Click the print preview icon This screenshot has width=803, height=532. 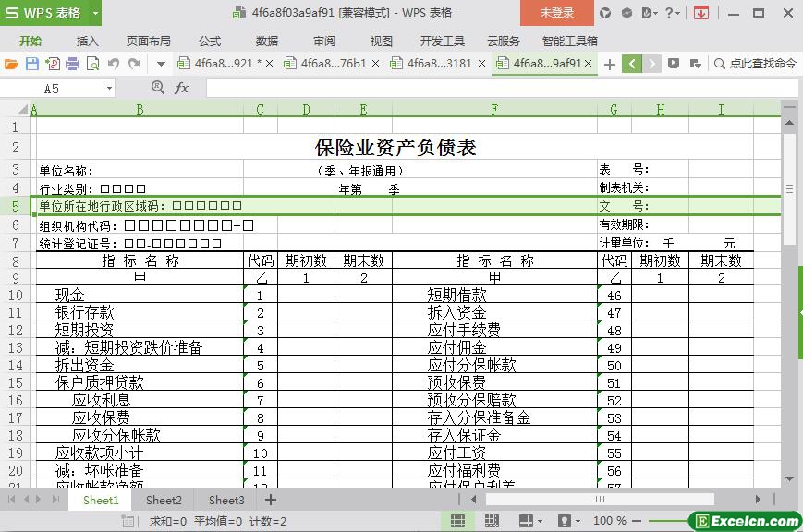pos(92,64)
